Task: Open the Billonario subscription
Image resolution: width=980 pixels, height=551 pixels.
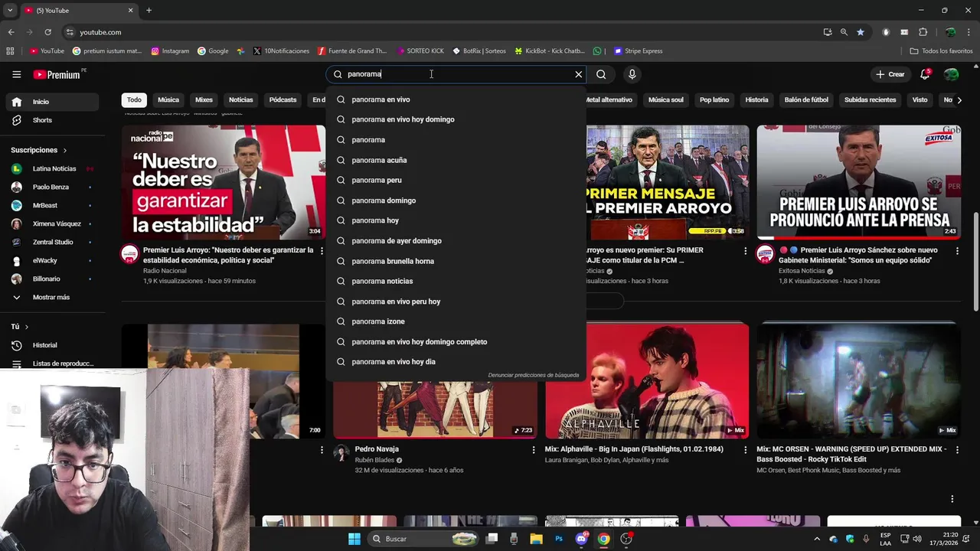Action: click(x=52, y=279)
